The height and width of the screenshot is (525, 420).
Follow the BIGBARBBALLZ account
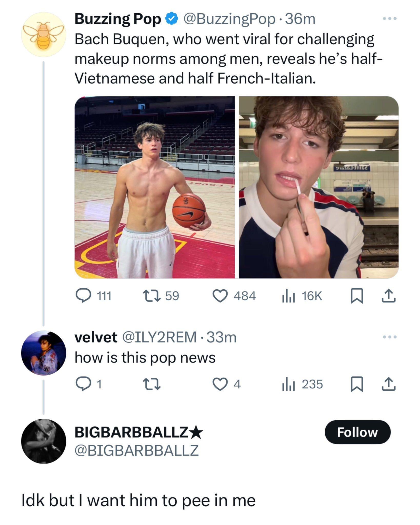(357, 432)
